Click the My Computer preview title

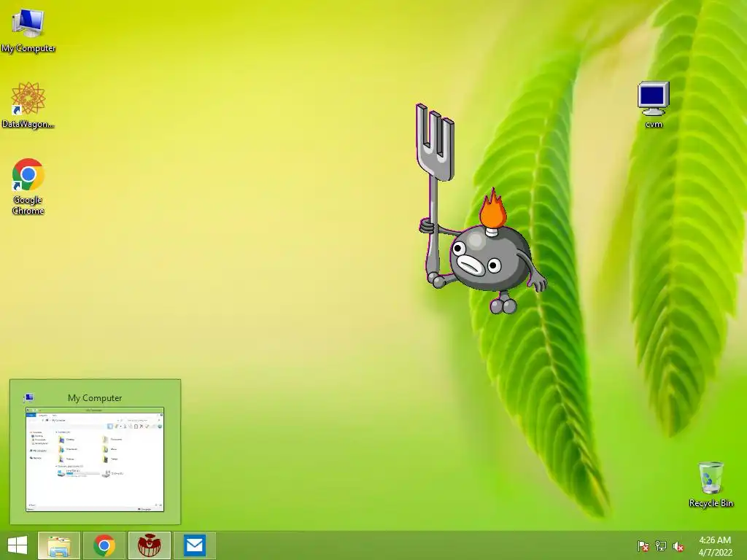(95, 397)
